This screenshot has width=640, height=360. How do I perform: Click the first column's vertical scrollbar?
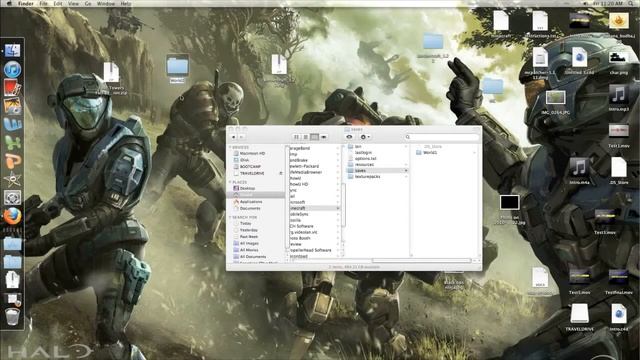(343, 204)
